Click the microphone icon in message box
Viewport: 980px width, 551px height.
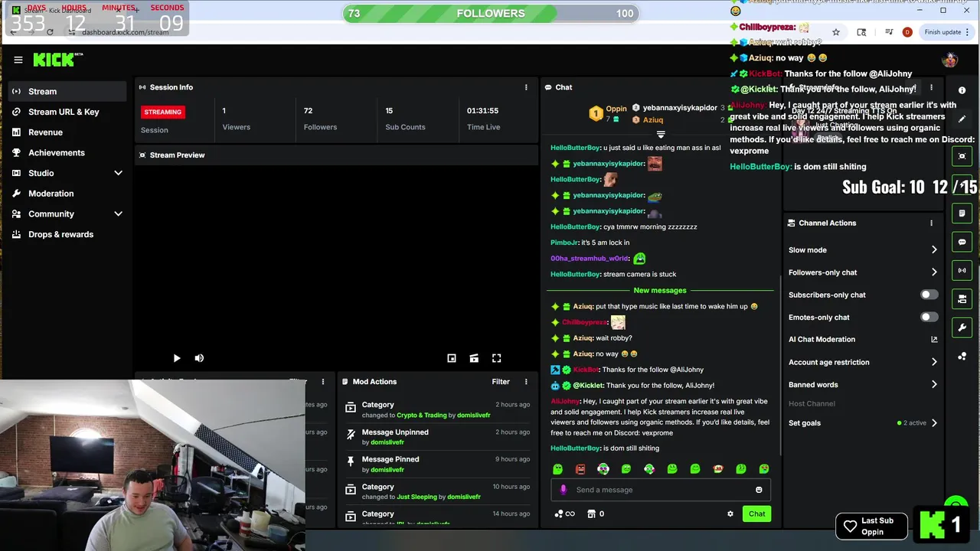pyautogui.click(x=563, y=490)
